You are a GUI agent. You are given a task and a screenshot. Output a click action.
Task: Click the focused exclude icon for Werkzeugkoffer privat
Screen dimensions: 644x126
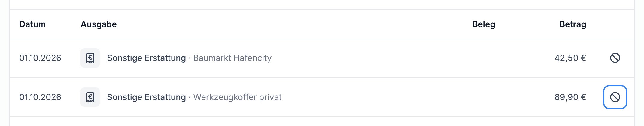[x=615, y=97]
